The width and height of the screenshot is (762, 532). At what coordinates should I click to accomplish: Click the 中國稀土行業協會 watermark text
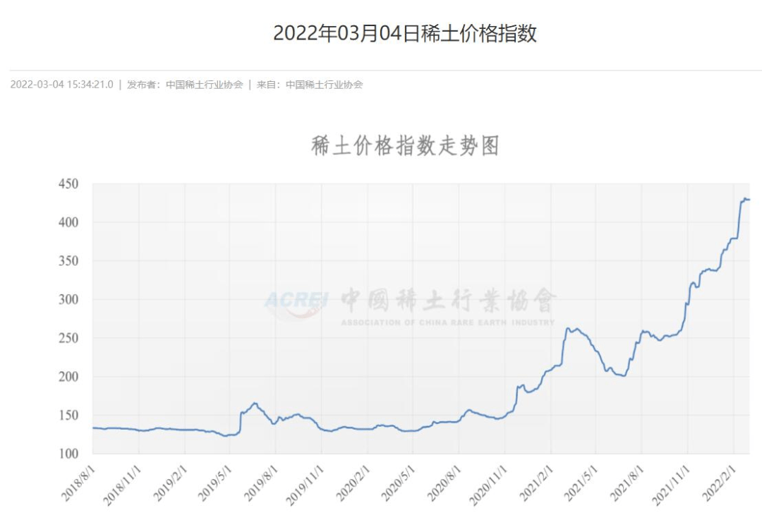[449, 300]
